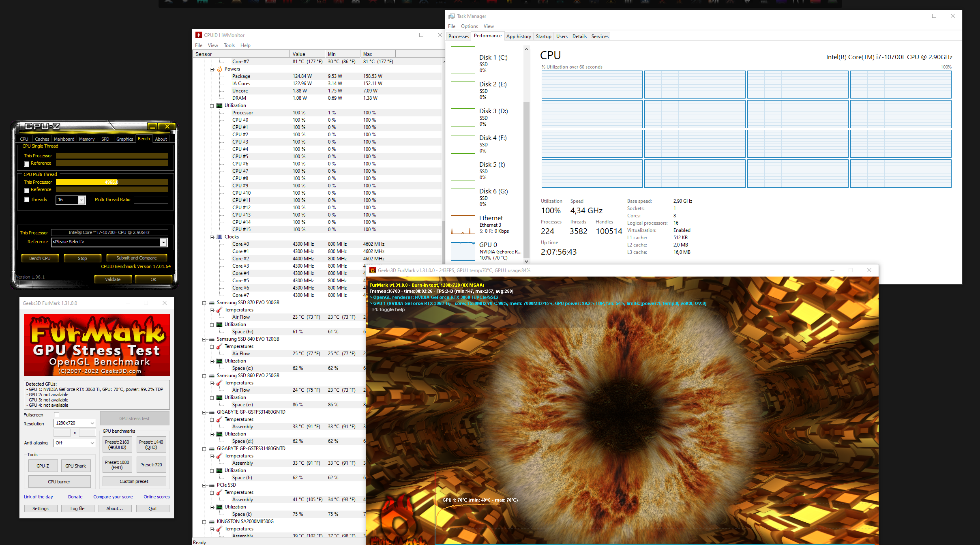Click Submit and Compare in CPU-Z

(x=136, y=258)
